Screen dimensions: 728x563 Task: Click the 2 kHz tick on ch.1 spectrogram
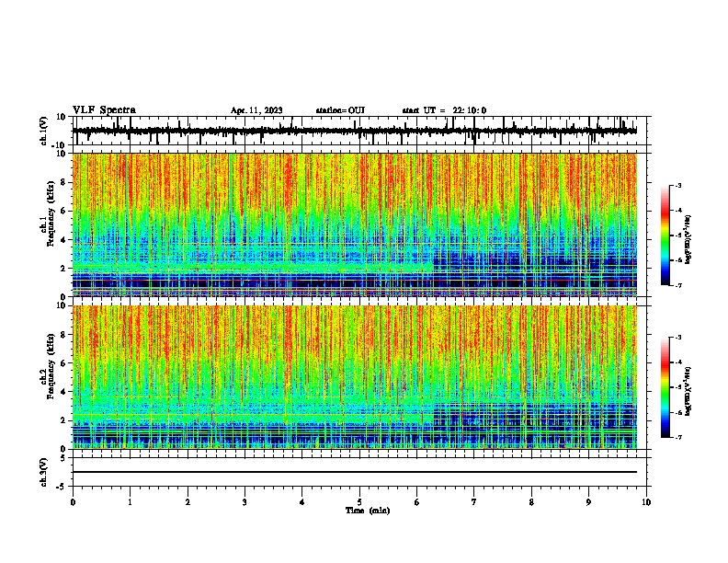click(63, 269)
